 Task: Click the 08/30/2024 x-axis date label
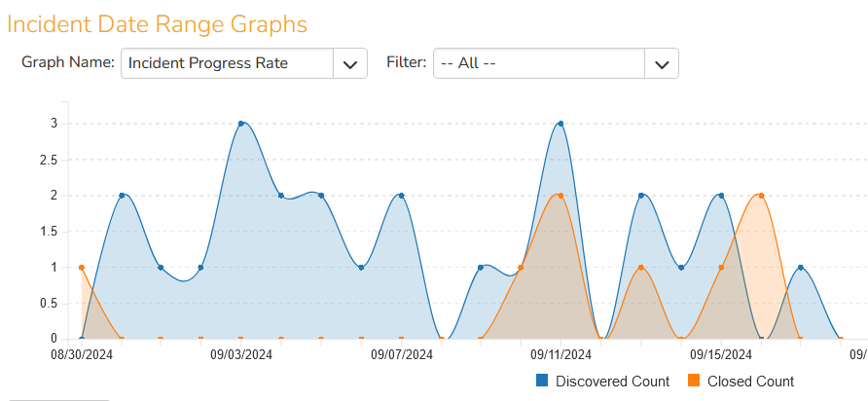click(x=82, y=354)
